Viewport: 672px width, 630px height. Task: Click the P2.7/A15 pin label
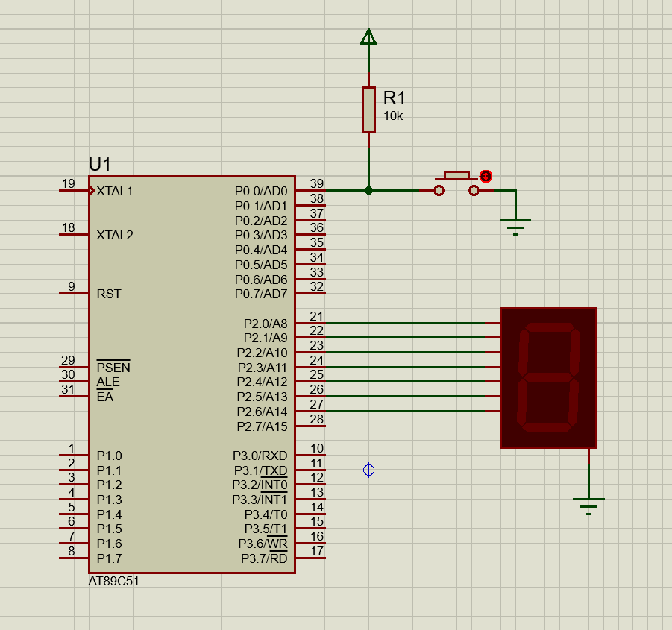pos(262,426)
